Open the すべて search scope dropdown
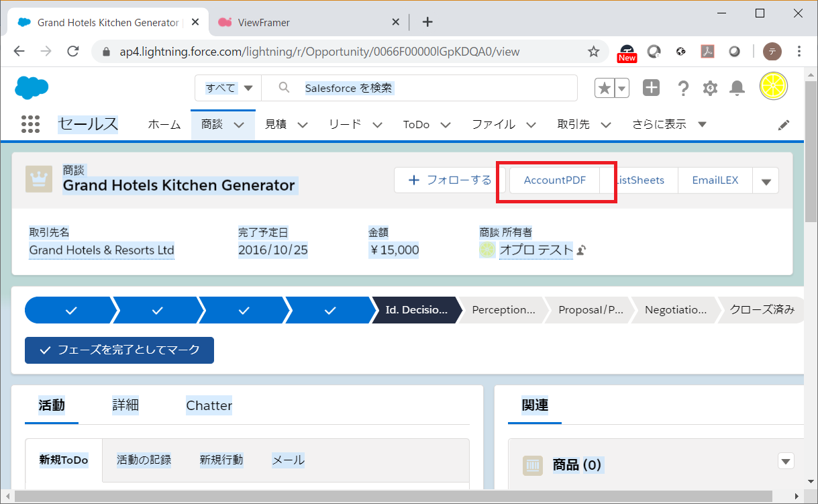The height and width of the screenshot is (504, 818). [x=229, y=88]
